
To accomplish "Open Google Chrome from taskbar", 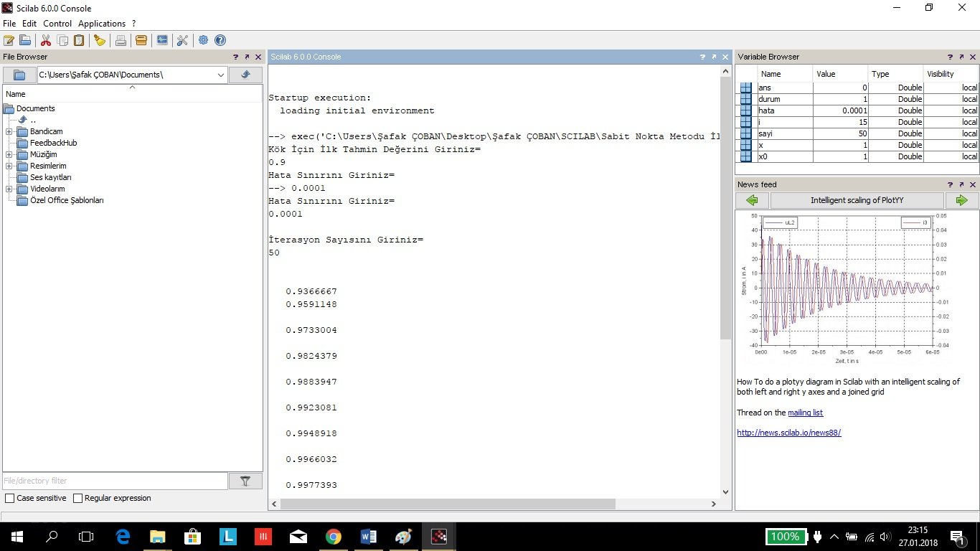I will click(x=333, y=536).
